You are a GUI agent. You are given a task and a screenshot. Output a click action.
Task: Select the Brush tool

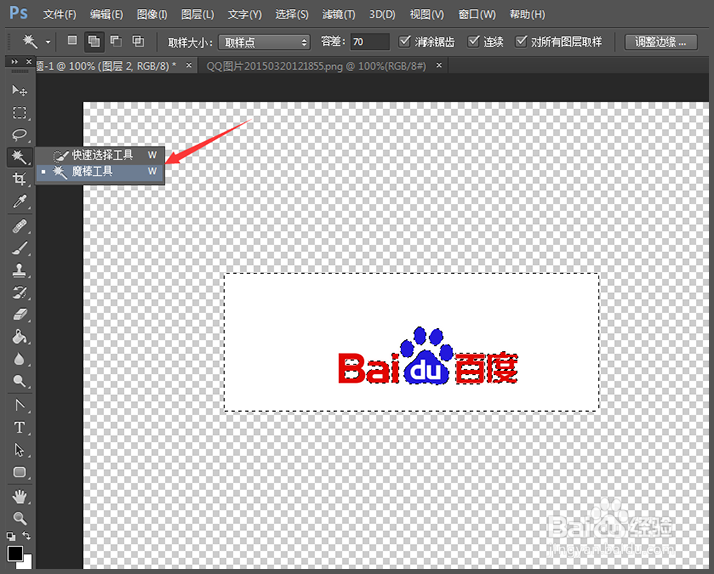pyautogui.click(x=19, y=249)
